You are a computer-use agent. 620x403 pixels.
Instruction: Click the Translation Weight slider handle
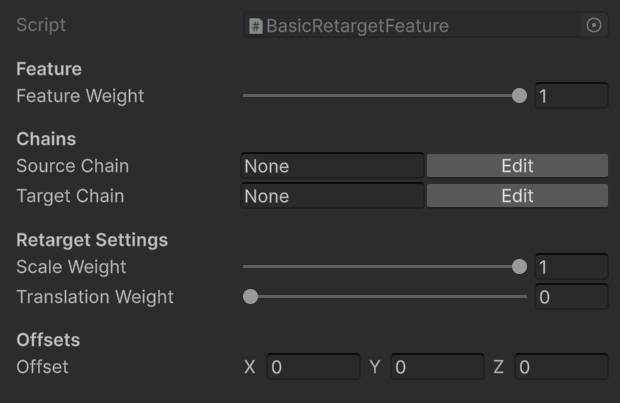(x=250, y=297)
